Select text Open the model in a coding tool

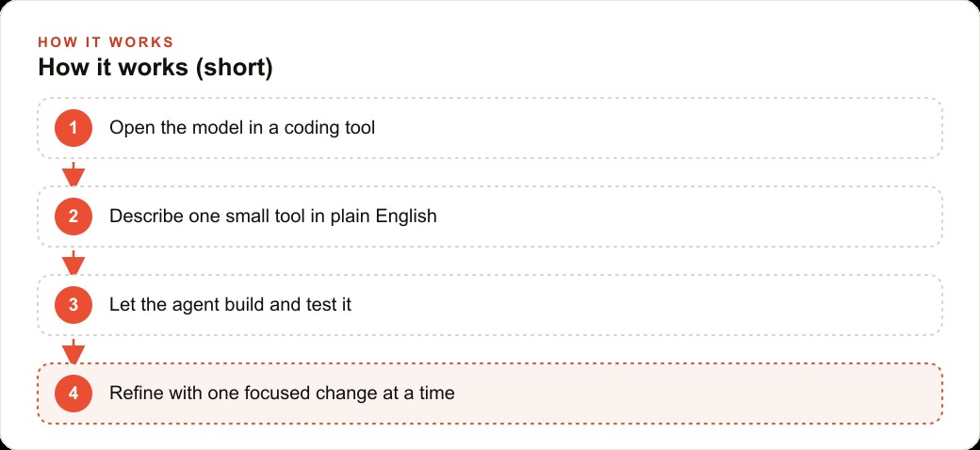(242, 128)
